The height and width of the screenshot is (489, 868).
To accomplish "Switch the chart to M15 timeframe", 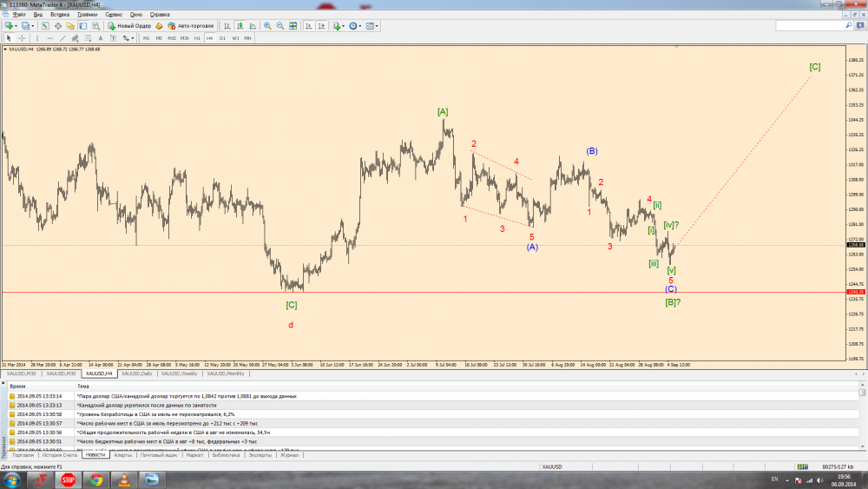I will [172, 38].
